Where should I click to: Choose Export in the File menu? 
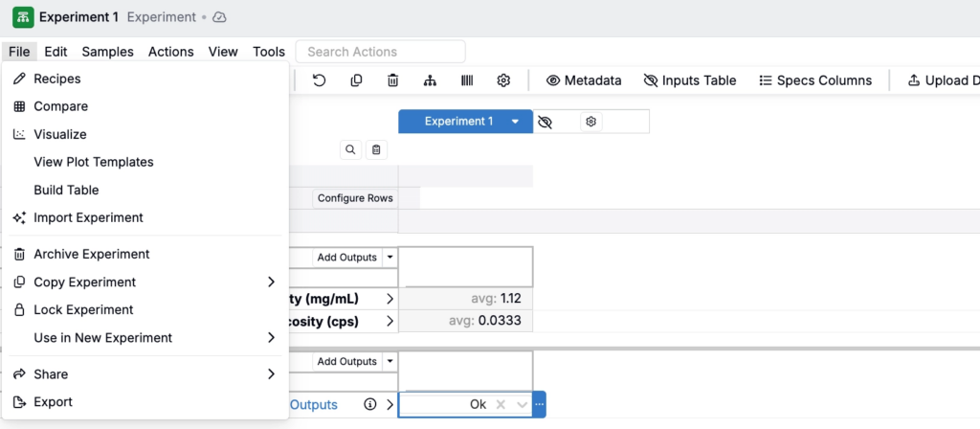point(53,402)
